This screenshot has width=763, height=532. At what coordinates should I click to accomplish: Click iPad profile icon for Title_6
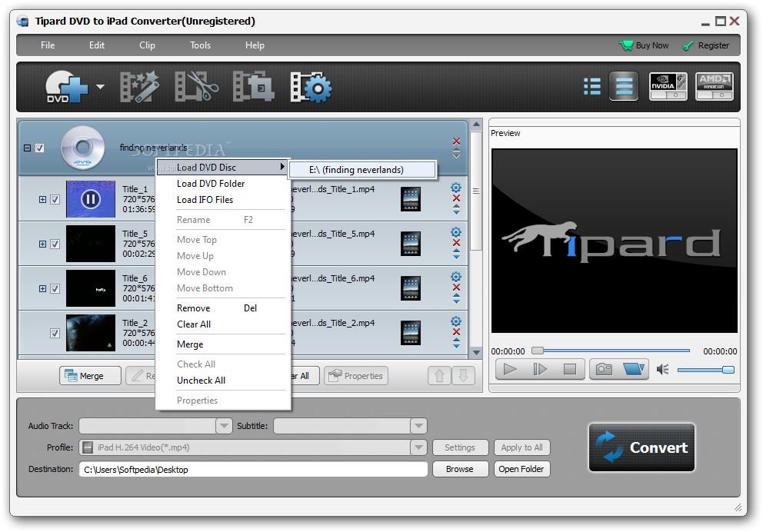click(411, 289)
